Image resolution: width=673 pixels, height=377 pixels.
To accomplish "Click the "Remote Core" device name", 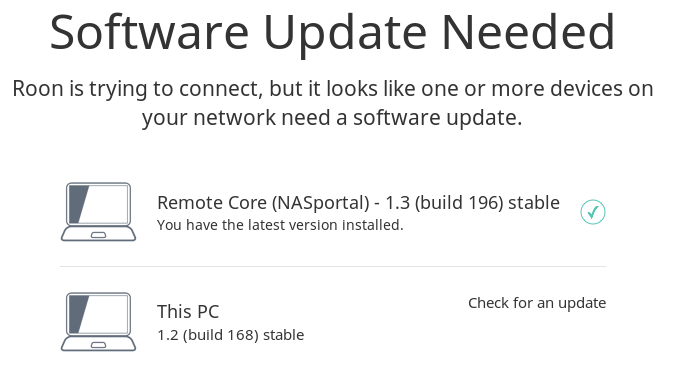I will (x=212, y=203).
